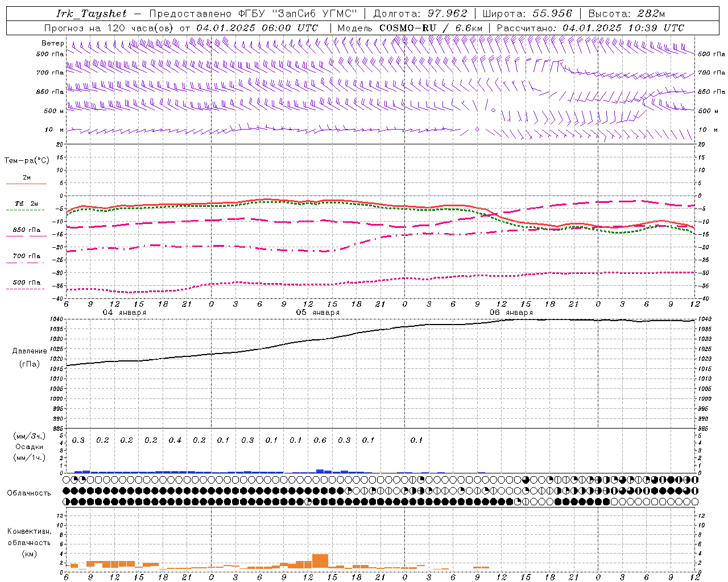728x582 pixels.
Task: Click the Irk_Tayshet station title
Action: tap(92, 14)
